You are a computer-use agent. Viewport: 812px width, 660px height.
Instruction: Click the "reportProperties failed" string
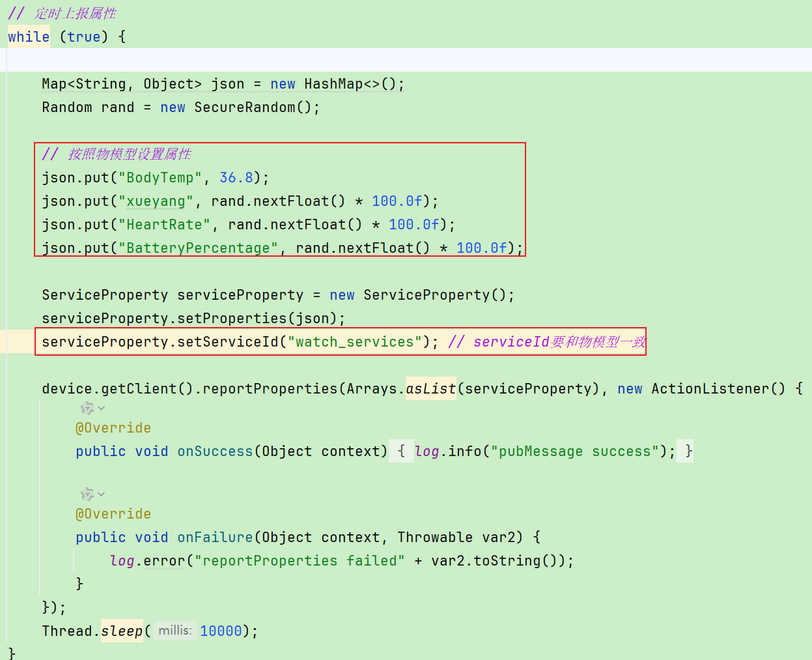[x=300, y=561]
